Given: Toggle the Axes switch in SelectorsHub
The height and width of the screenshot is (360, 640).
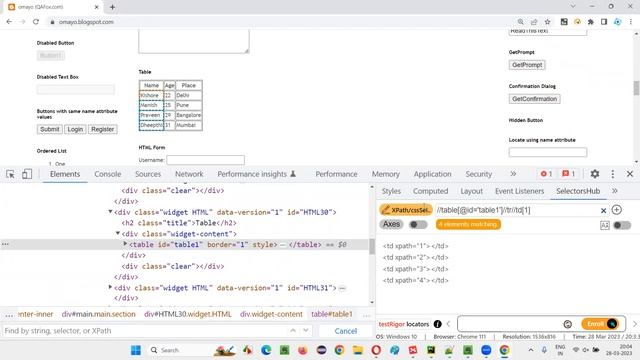Looking at the screenshot, I should click(418, 224).
